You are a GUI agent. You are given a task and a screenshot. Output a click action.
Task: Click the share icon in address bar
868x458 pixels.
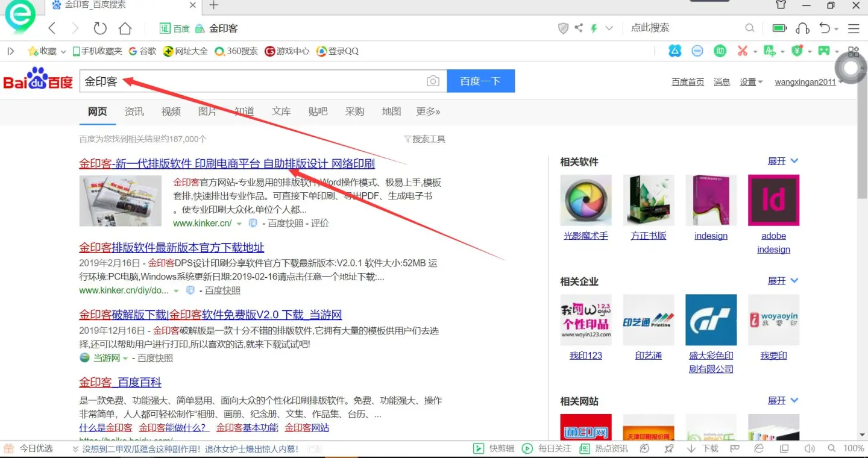pos(579,28)
